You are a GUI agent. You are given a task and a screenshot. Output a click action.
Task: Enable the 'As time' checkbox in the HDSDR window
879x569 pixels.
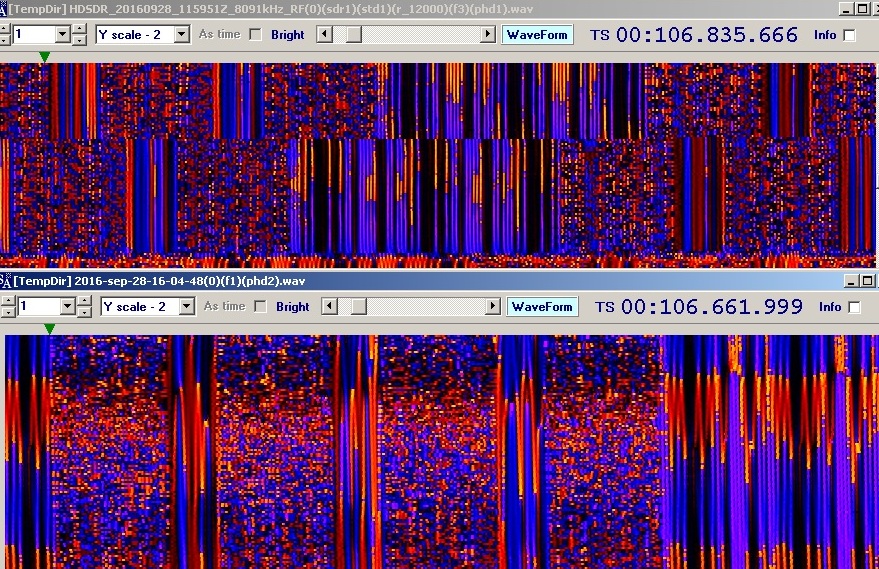coord(256,35)
